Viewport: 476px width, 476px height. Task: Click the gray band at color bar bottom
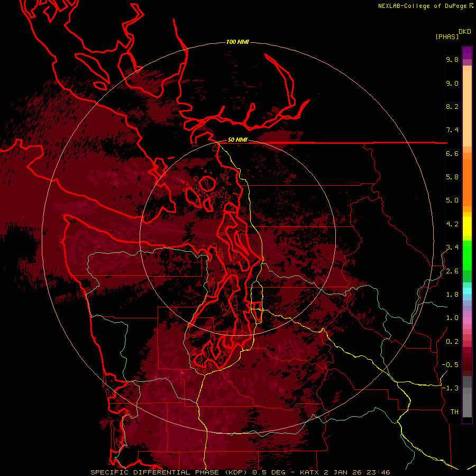pyautogui.click(x=467, y=398)
